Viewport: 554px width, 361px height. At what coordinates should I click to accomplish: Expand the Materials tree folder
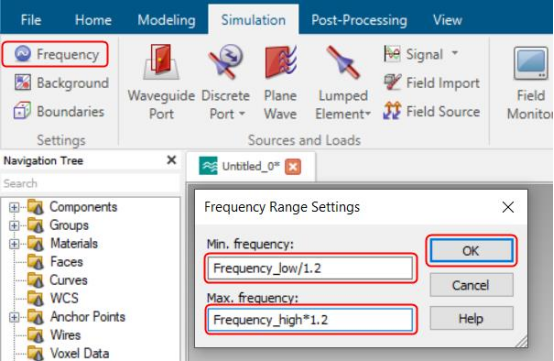click(x=14, y=244)
